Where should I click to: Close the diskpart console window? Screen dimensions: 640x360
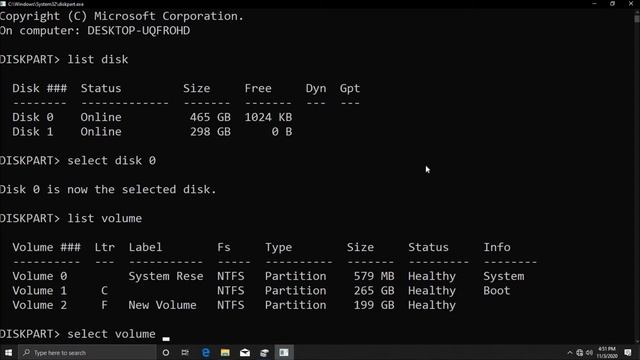(x=631, y=4)
